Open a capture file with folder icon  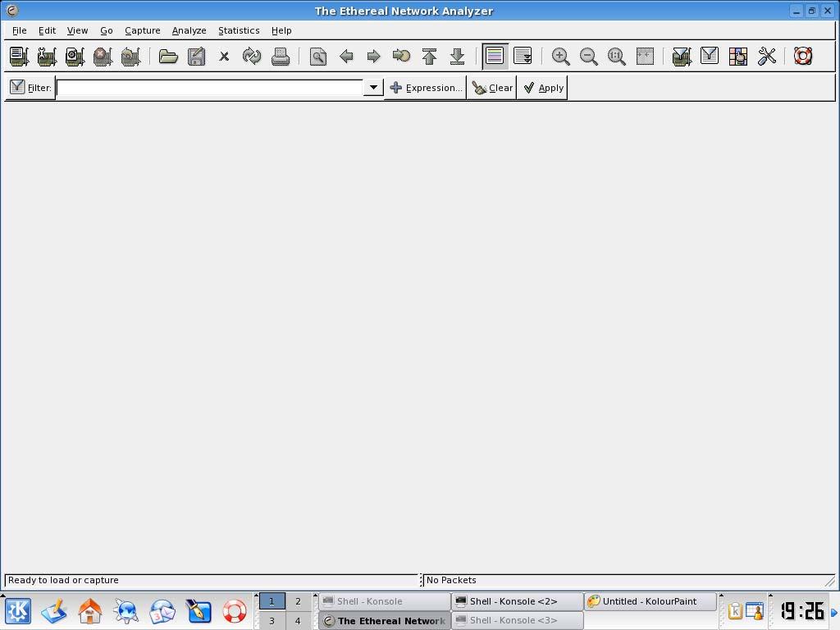(168, 57)
